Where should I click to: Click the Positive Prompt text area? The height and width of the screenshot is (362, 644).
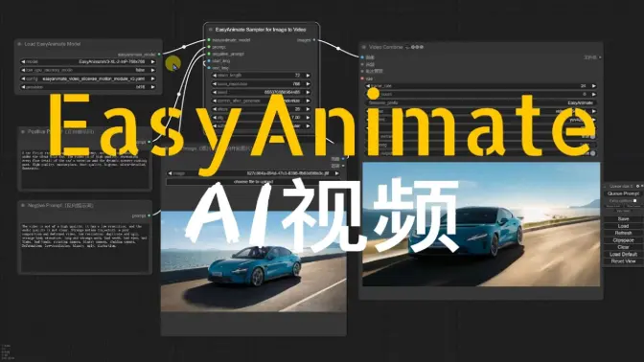pos(84,169)
